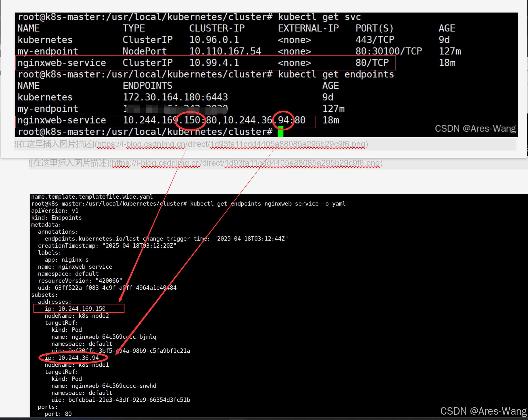
Task: Click the resourceVersion "420066" line
Action: (80, 281)
